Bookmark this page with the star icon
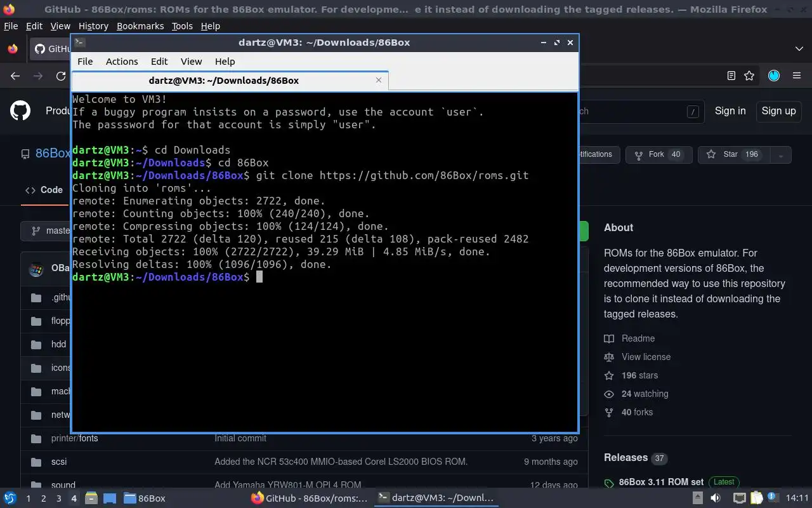This screenshot has height=508, width=812. pos(749,76)
